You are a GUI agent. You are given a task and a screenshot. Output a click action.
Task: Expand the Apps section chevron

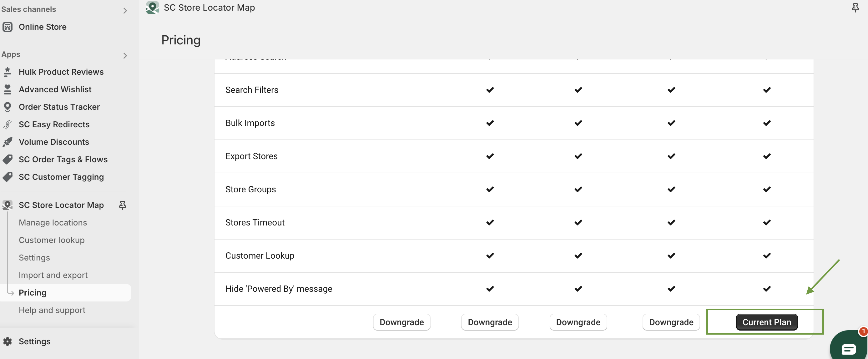tap(125, 55)
